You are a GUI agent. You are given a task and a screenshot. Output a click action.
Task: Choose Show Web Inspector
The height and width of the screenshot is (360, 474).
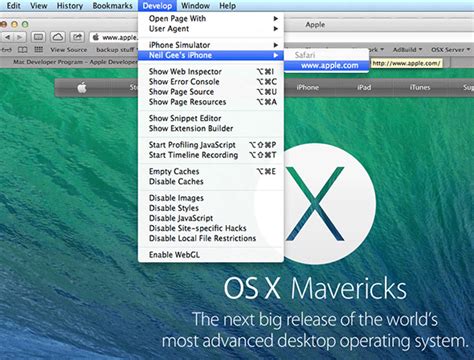click(x=211, y=72)
